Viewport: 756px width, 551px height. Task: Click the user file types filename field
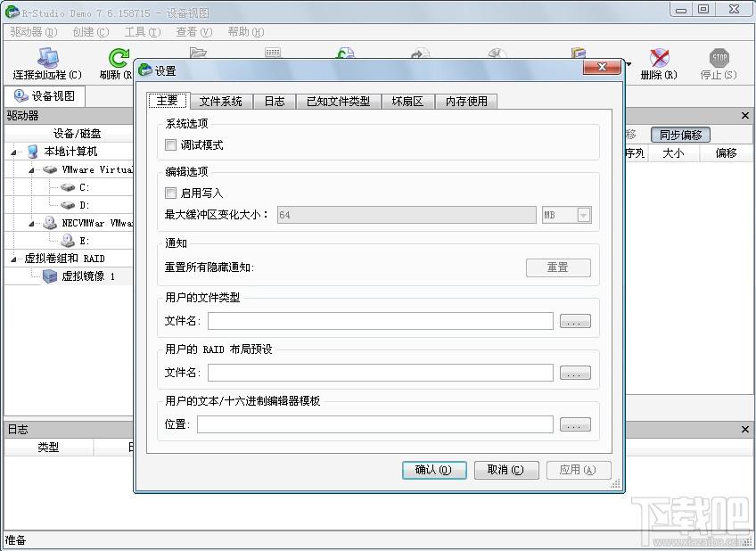pos(381,321)
